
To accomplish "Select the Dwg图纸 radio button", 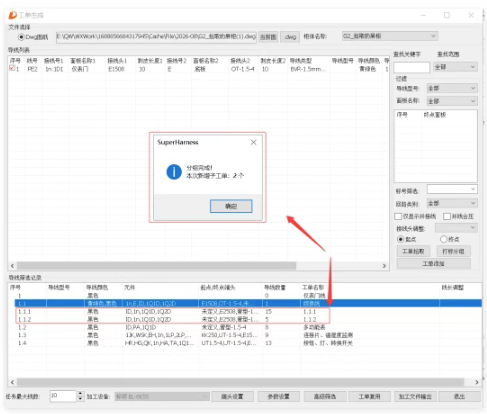I will [21, 37].
